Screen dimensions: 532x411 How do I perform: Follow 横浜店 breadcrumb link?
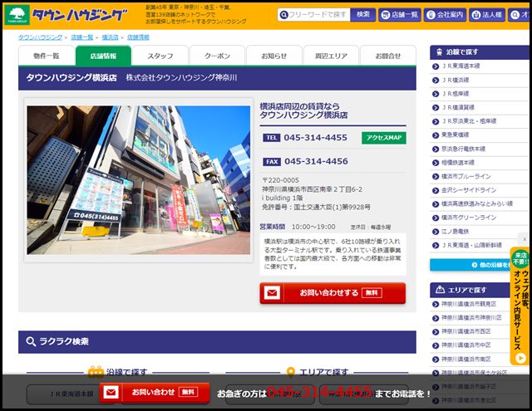point(110,37)
